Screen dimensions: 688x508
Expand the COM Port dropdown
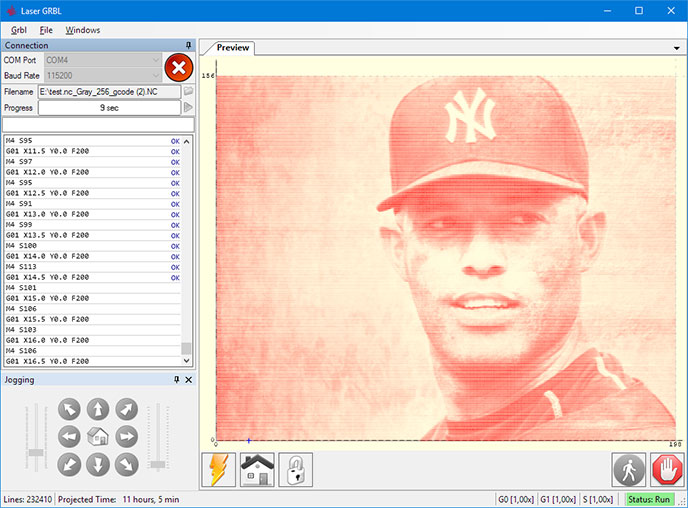[x=155, y=60]
